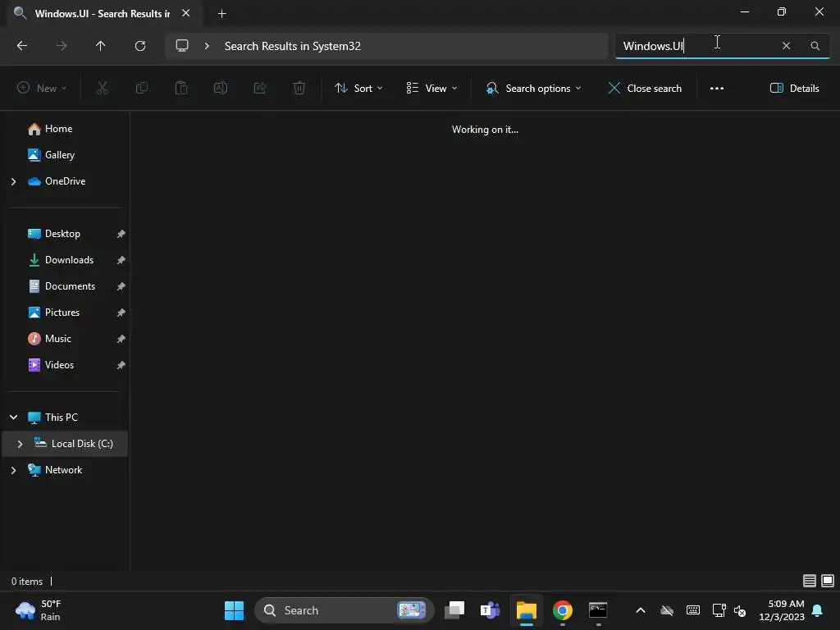Click the notification bell icon
Screen dimensions: 840x630
click(x=818, y=610)
